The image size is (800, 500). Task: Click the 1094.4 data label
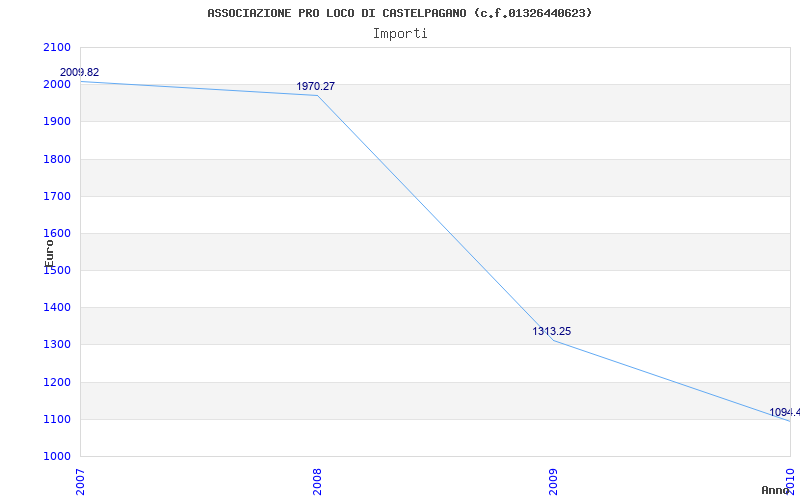(x=785, y=412)
